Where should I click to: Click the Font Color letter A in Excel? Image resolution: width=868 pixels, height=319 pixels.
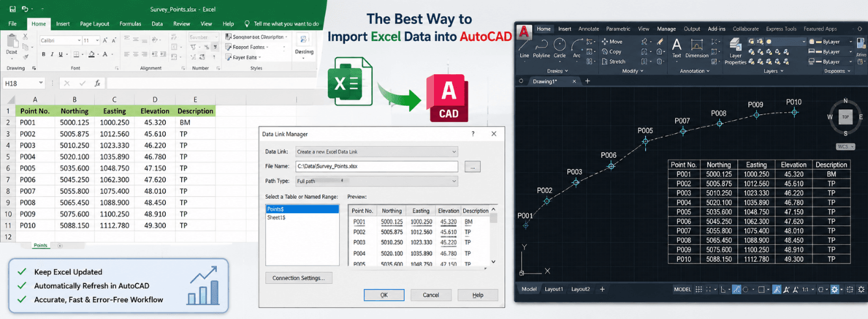pyautogui.click(x=105, y=55)
